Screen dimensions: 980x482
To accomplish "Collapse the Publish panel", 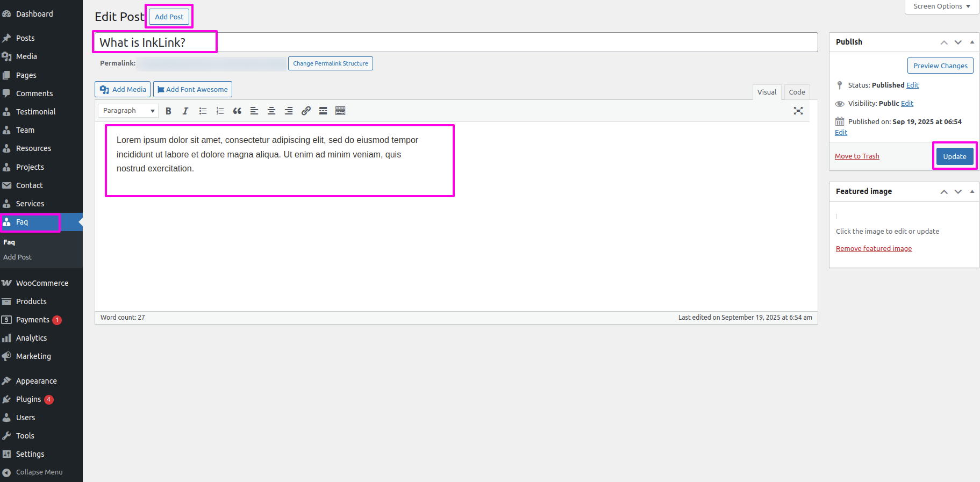I will pyautogui.click(x=972, y=42).
